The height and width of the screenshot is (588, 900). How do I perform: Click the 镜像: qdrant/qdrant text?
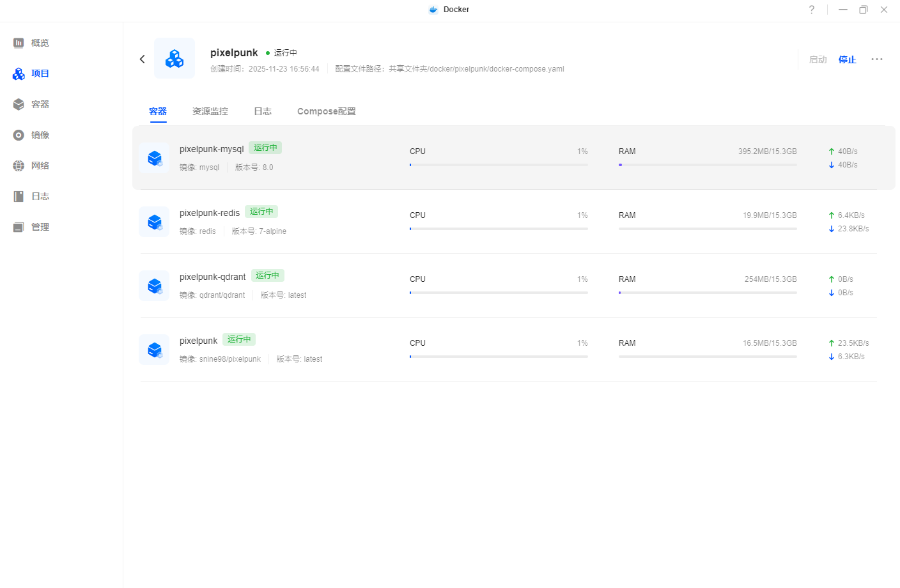coord(212,295)
